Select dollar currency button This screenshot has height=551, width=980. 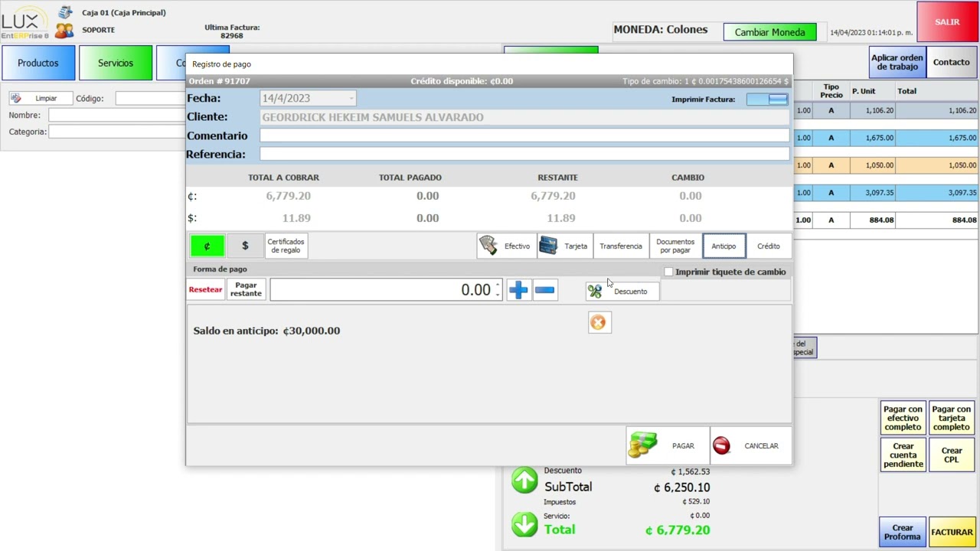tap(245, 246)
